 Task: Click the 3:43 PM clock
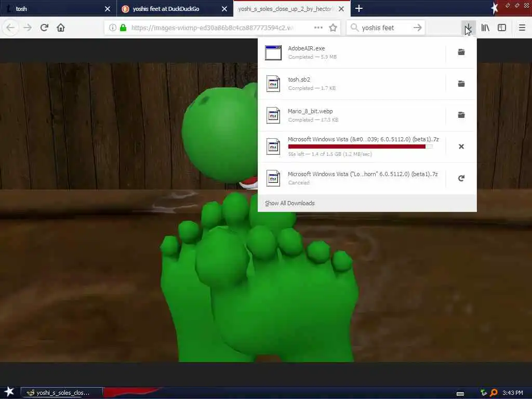pos(513,393)
